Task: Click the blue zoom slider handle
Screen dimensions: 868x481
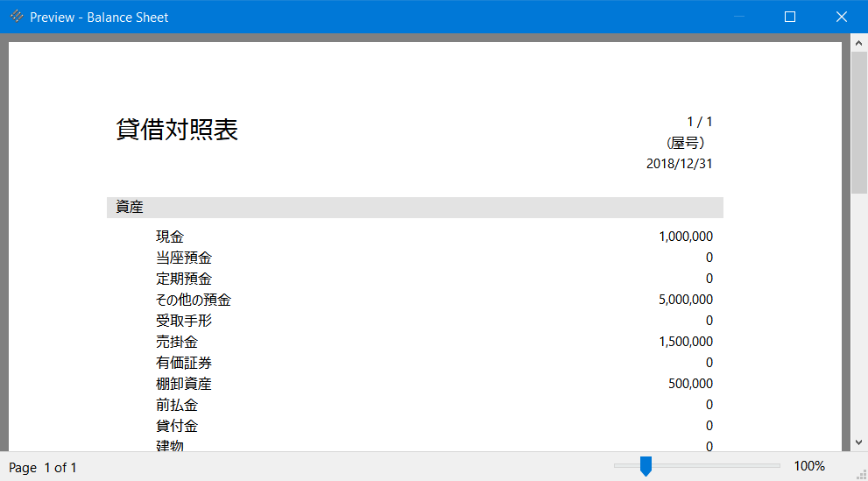Action: (646, 466)
